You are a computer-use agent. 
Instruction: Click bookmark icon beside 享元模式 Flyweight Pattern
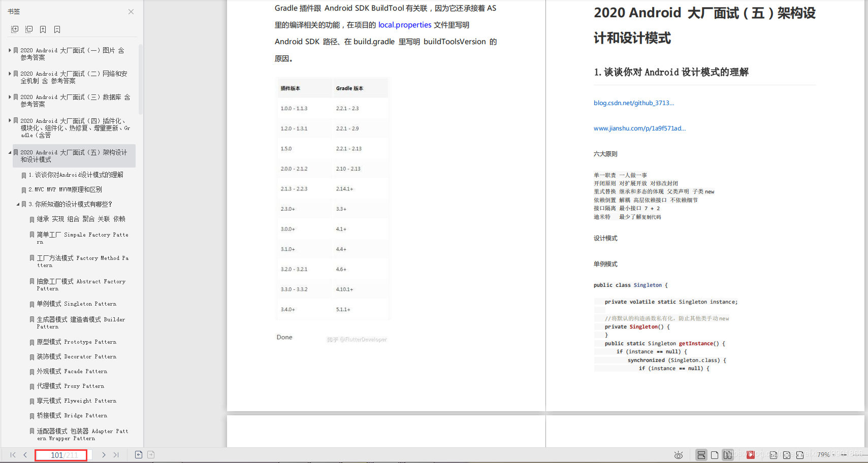point(32,401)
